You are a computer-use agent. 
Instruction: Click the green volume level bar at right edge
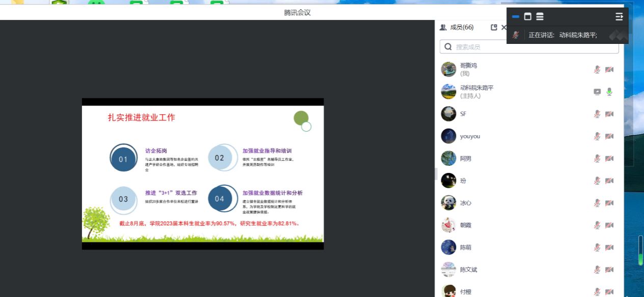pos(640,255)
